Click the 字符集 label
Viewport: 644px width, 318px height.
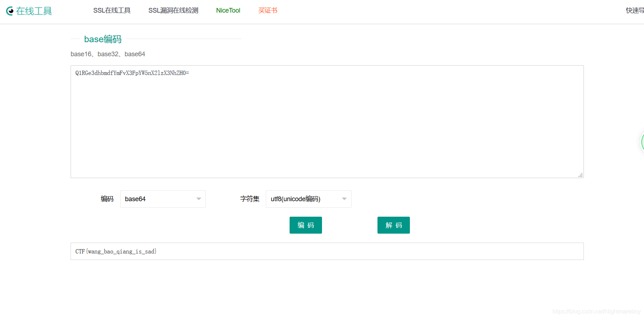click(250, 199)
